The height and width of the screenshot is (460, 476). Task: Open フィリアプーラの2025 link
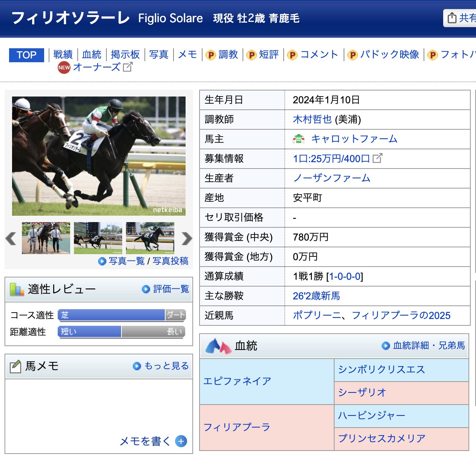pos(401,316)
